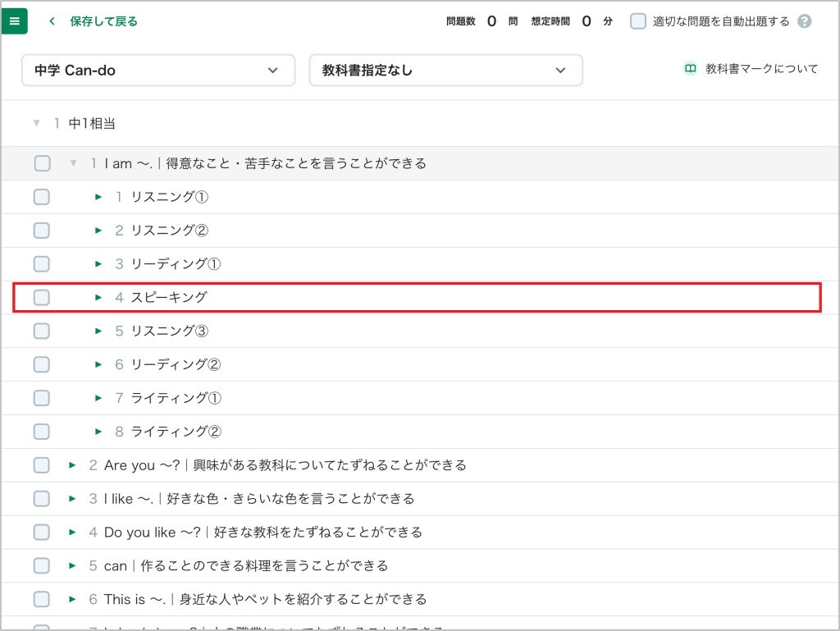Expand the can 料理 unit
Image resolution: width=840 pixels, height=631 pixels.
click(x=72, y=565)
